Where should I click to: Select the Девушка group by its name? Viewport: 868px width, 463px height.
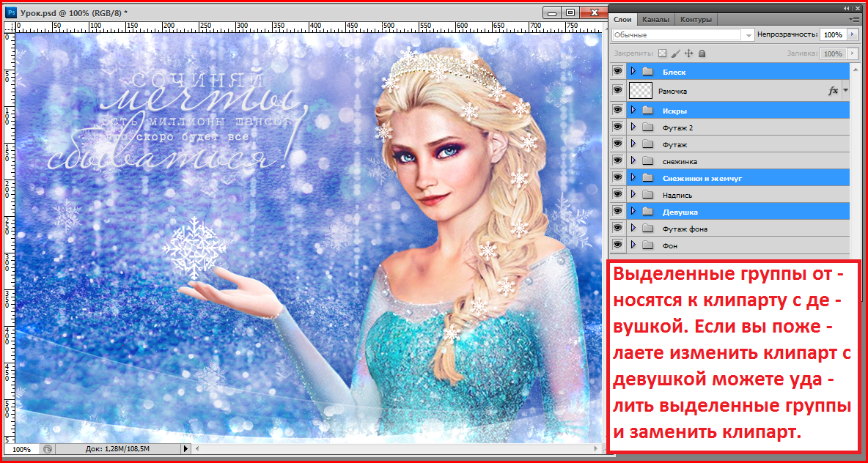(680, 212)
